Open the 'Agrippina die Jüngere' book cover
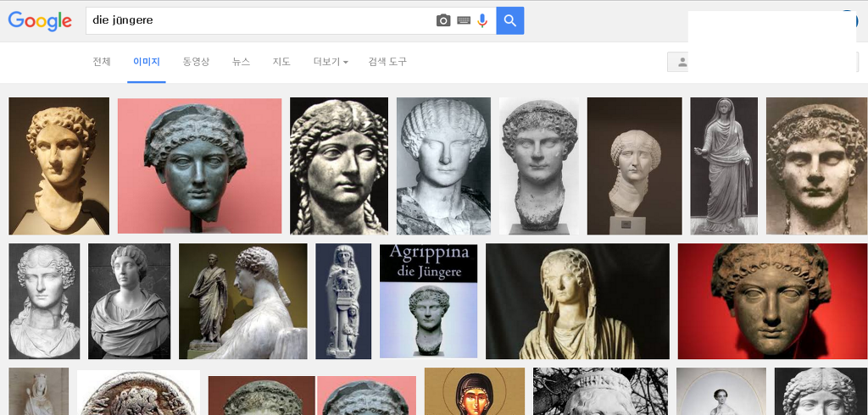This screenshot has height=415, width=868. point(428,301)
